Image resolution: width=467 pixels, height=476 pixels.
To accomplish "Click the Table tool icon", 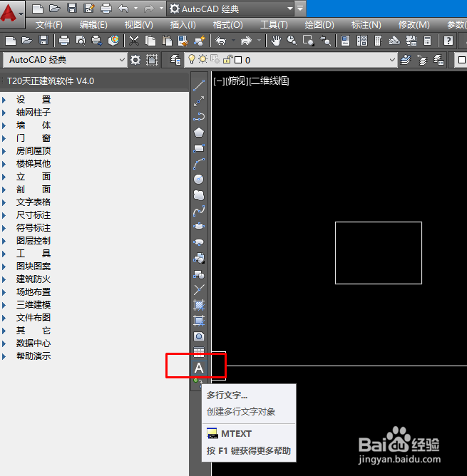I will coord(199,351).
